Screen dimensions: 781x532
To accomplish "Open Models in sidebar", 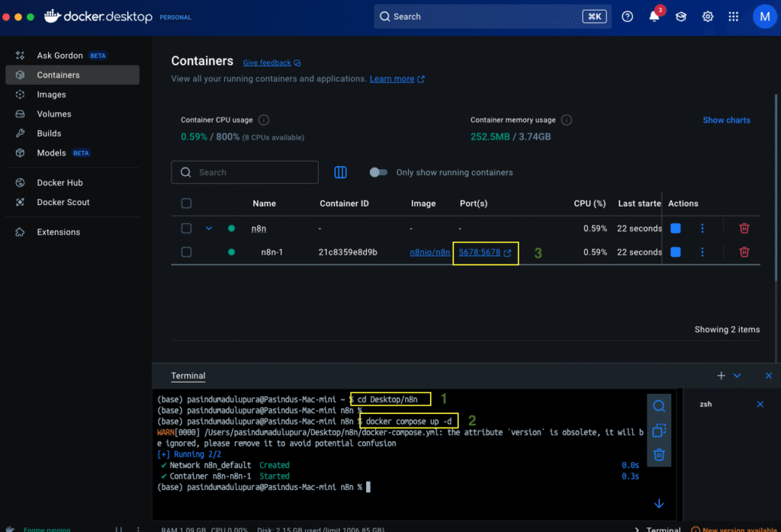I will [72, 152].
